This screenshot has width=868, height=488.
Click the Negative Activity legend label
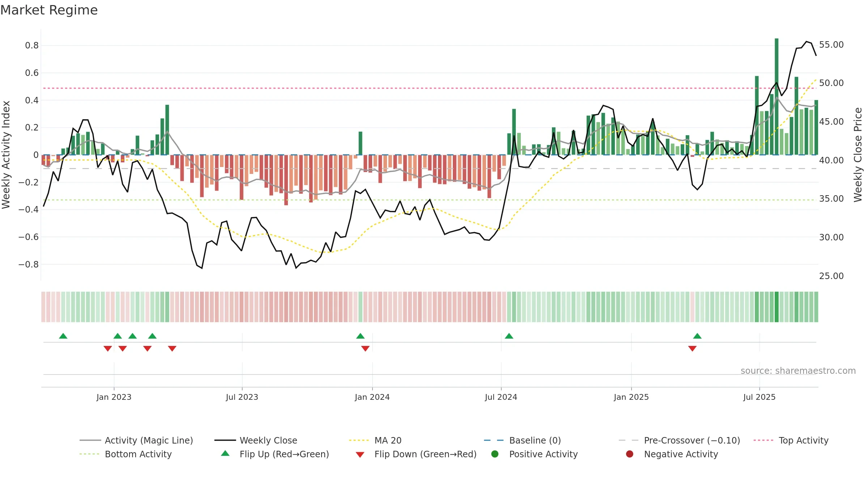(x=681, y=454)
